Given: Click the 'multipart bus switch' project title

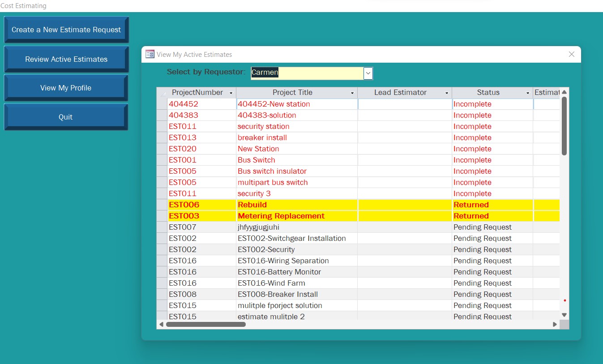Looking at the screenshot, I should click(x=273, y=182).
